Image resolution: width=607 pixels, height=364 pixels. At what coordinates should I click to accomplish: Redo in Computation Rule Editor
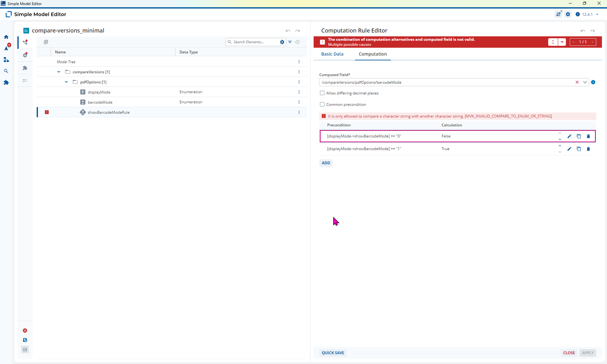pyautogui.click(x=592, y=31)
